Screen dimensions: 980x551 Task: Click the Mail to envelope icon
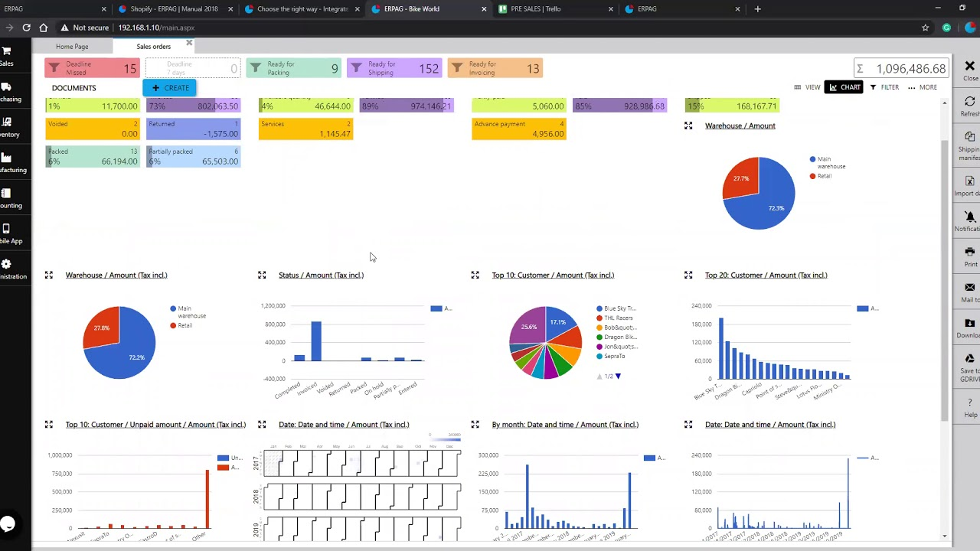(969, 287)
